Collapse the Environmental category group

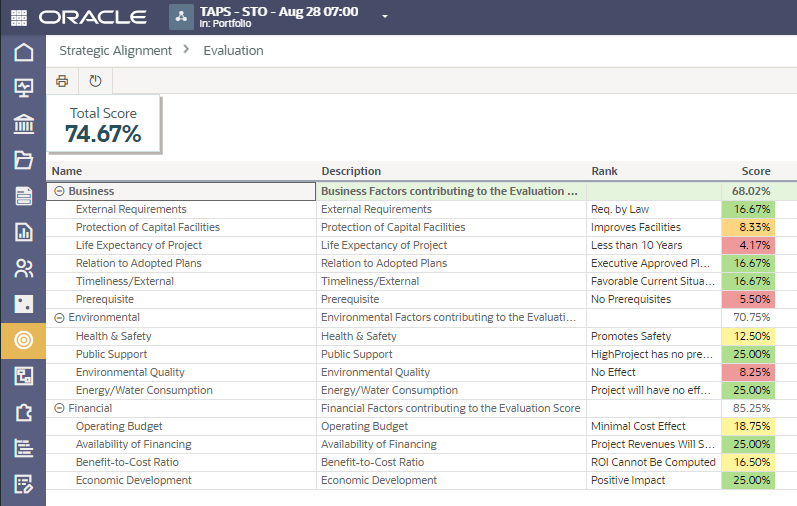tap(59, 318)
